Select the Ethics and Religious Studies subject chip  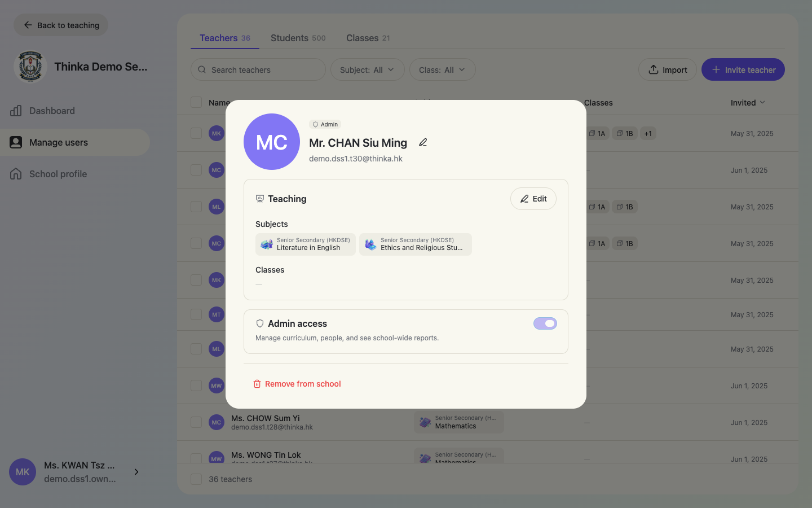(416, 244)
